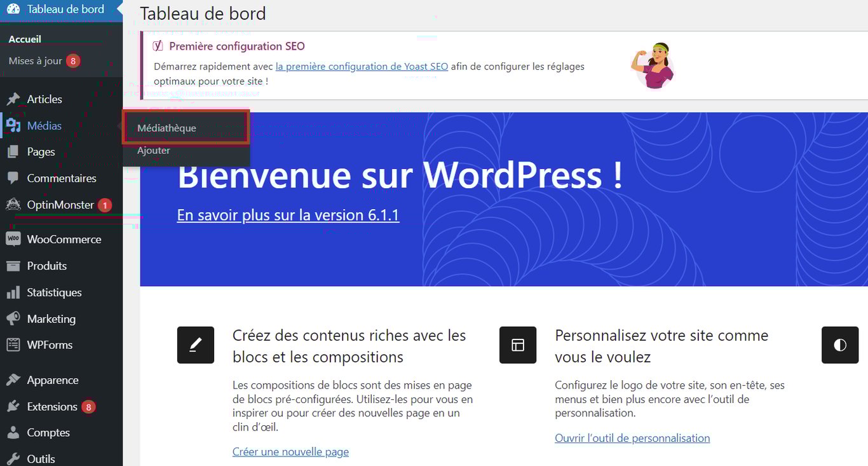Open the Yoast SEO first configuration link

click(x=362, y=66)
